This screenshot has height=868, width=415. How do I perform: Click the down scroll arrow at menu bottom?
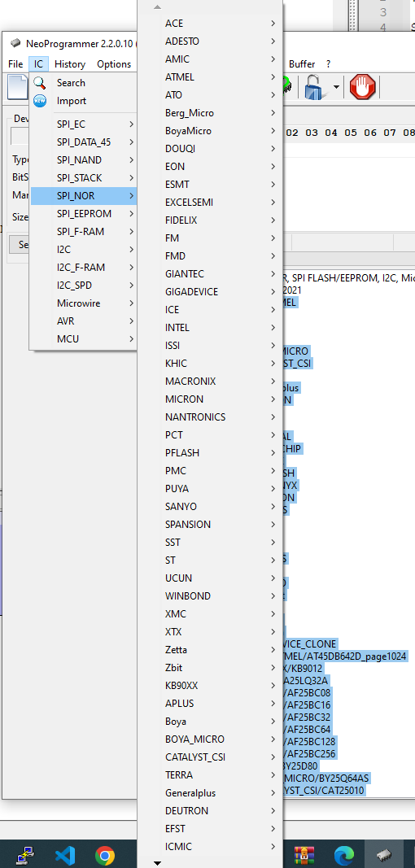[157, 863]
